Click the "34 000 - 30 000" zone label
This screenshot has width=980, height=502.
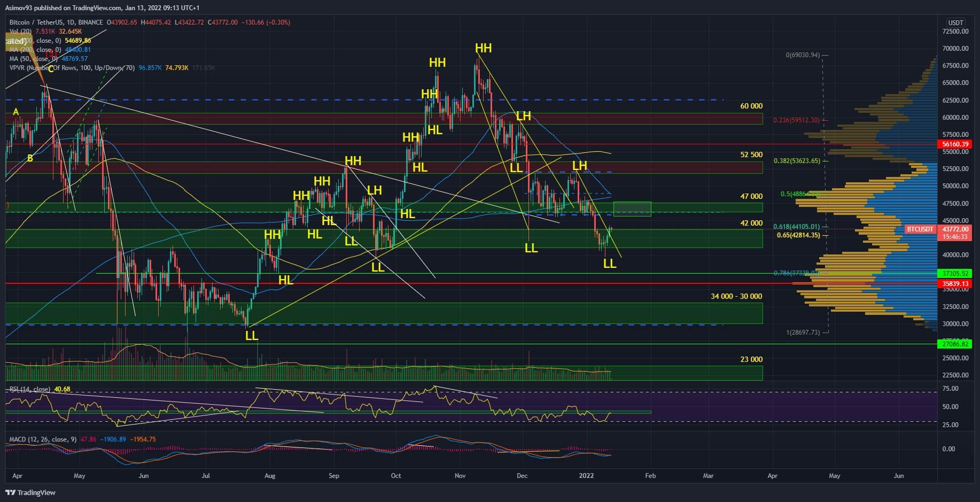click(x=736, y=296)
